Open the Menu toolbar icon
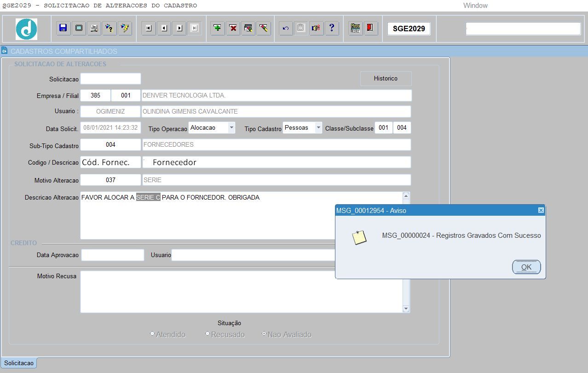Screen dimensions: 588x373 point(355,28)
